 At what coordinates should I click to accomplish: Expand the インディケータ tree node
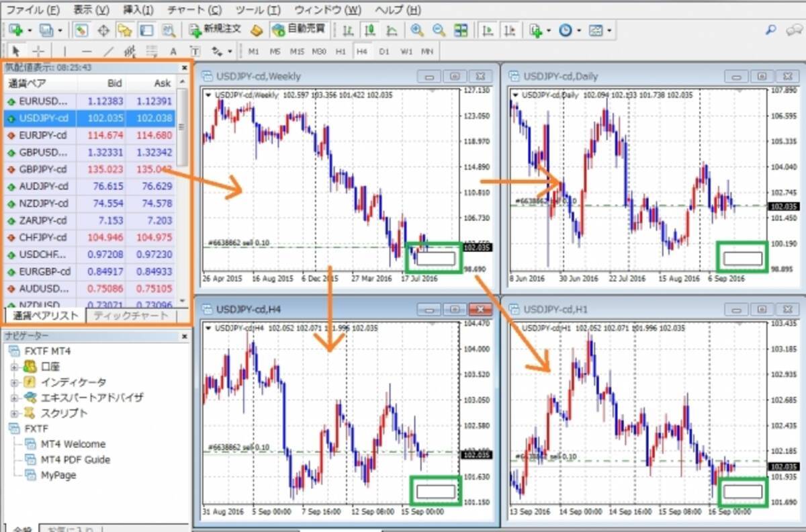pyautogui.click(x=14, y=382)
